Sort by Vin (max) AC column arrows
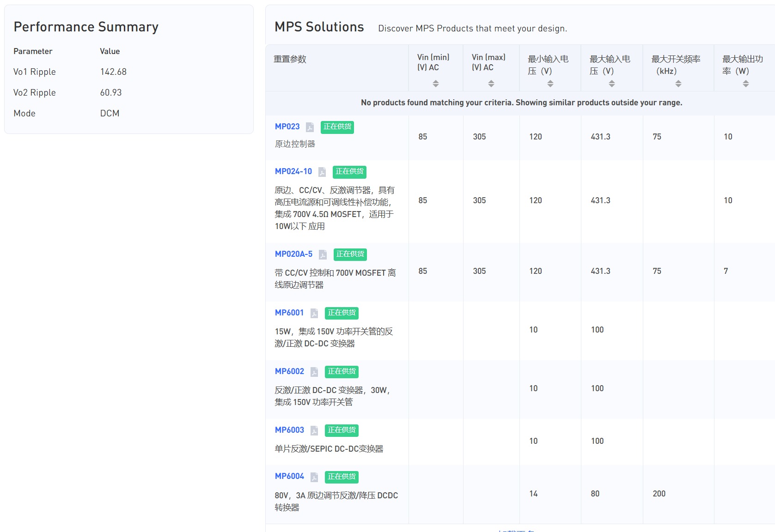 [491, 84]
